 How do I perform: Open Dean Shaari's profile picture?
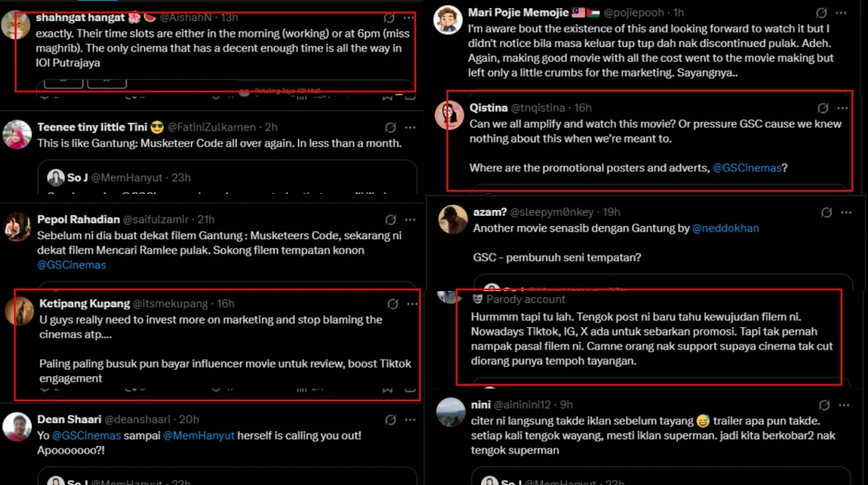click(x=17, y=426)
